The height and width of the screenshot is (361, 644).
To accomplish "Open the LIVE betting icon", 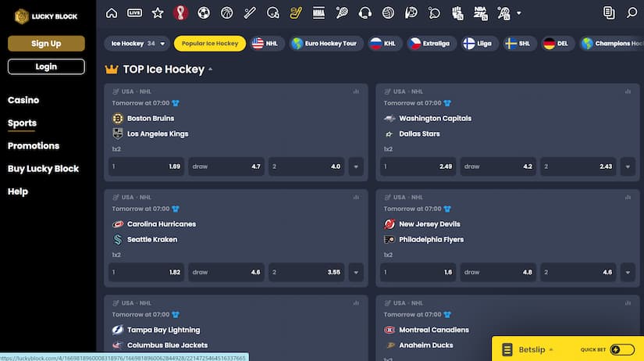I will [134, 13].
